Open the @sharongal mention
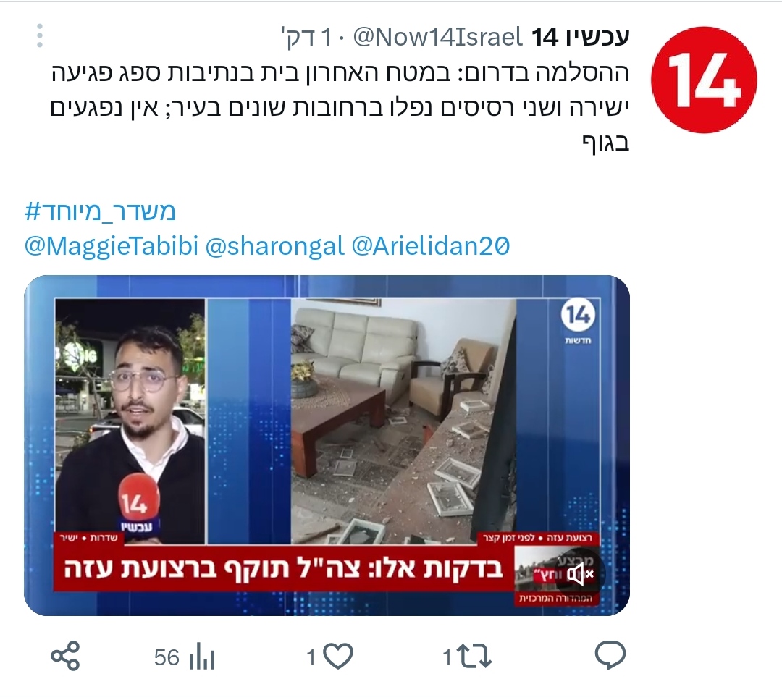782x700 pixels. [275, 246]
